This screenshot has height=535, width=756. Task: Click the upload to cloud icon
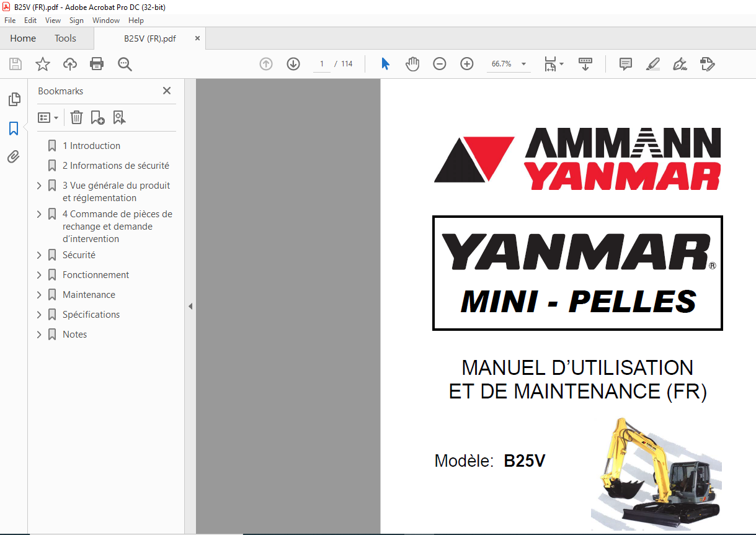(70, 64)
